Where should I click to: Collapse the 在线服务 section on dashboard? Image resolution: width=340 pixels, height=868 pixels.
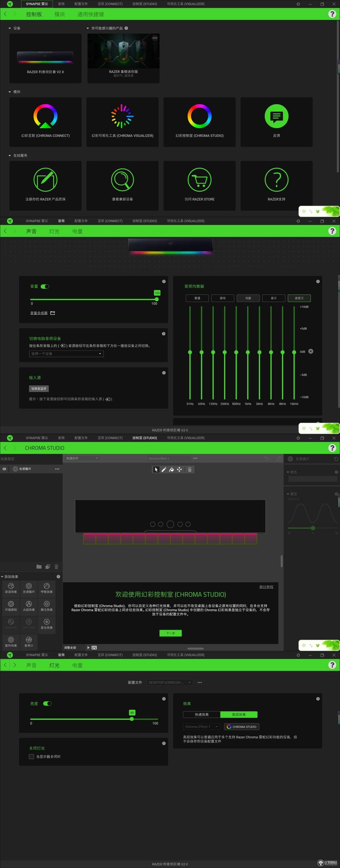pos(10,155)
